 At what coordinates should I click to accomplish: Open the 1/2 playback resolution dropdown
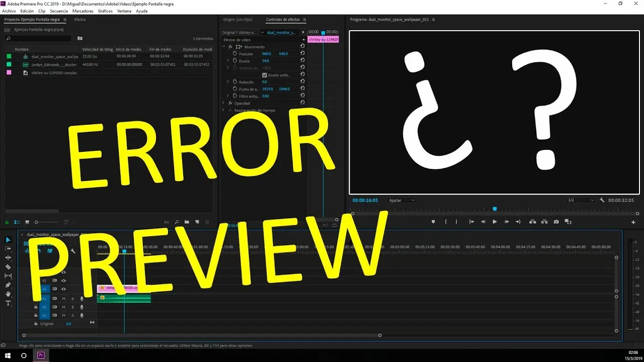[581, 200]
